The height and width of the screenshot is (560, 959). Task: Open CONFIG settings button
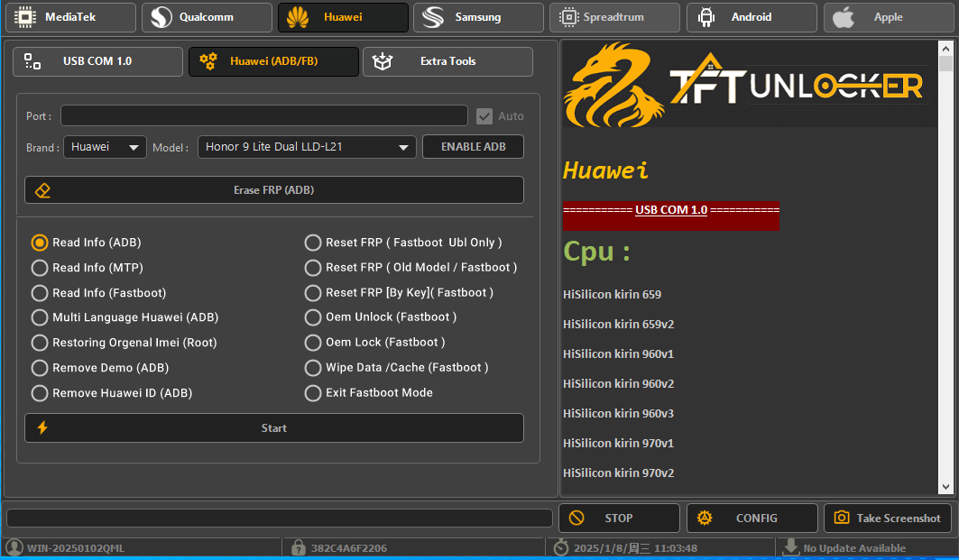pyautogui.click(x=752, y=518)
